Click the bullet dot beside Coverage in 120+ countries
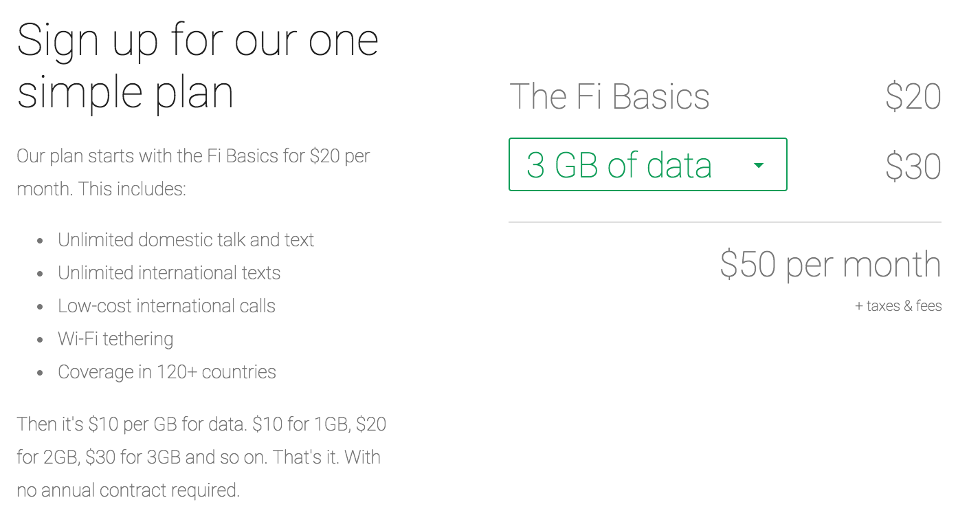 (41, 373)
